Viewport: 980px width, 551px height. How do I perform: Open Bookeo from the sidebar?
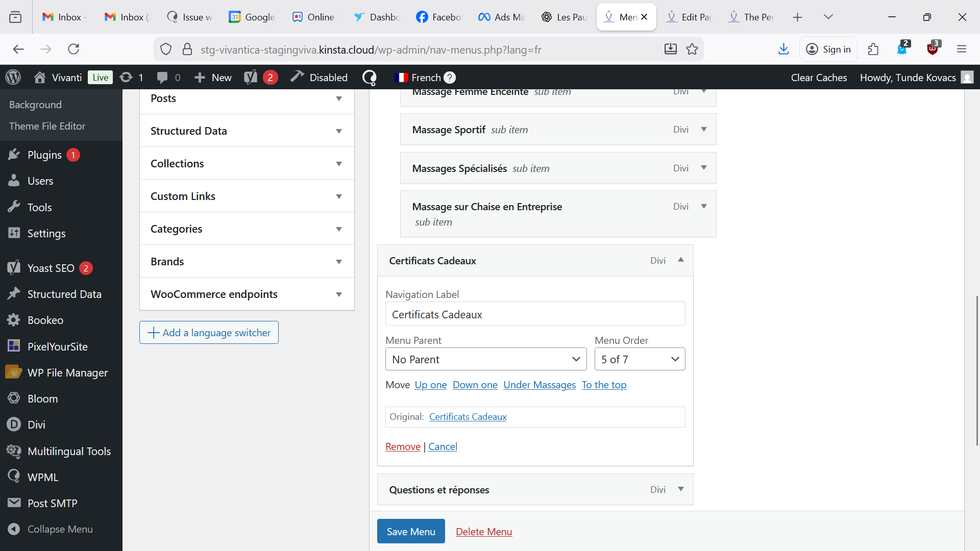[x=45, y=320]
